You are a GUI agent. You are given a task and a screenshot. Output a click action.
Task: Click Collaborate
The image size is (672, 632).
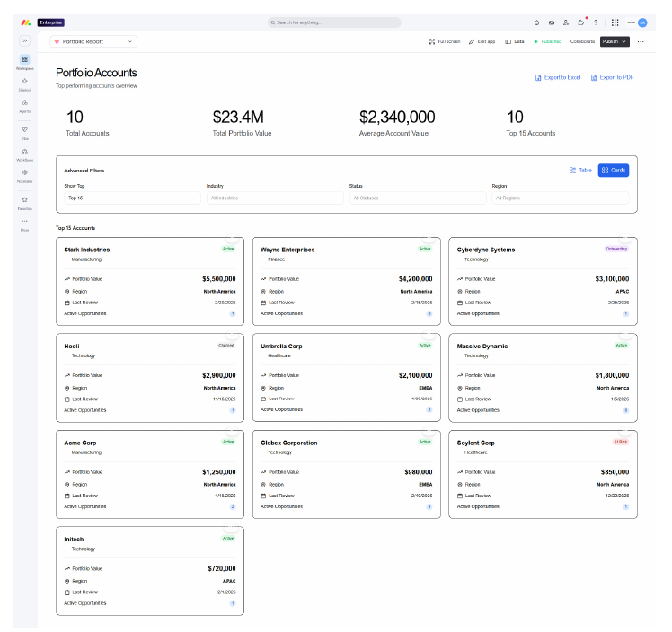[582, 41]
